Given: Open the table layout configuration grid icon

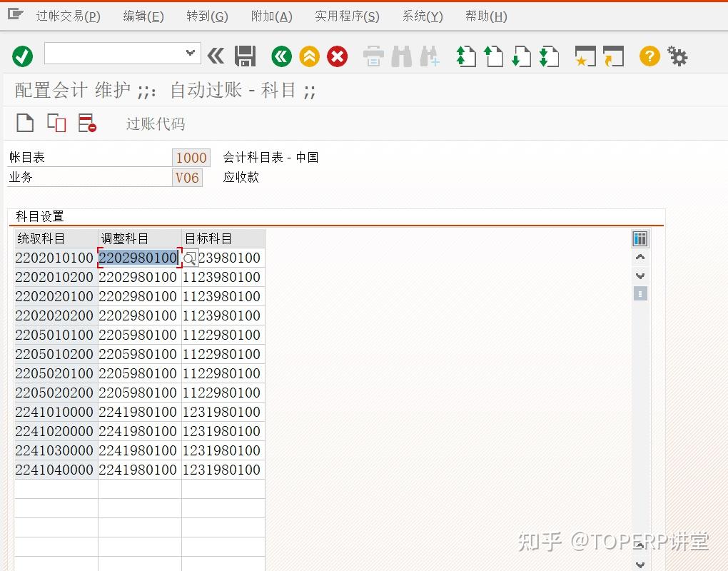Looking at the screenshot, I should [x=640, y=238].
